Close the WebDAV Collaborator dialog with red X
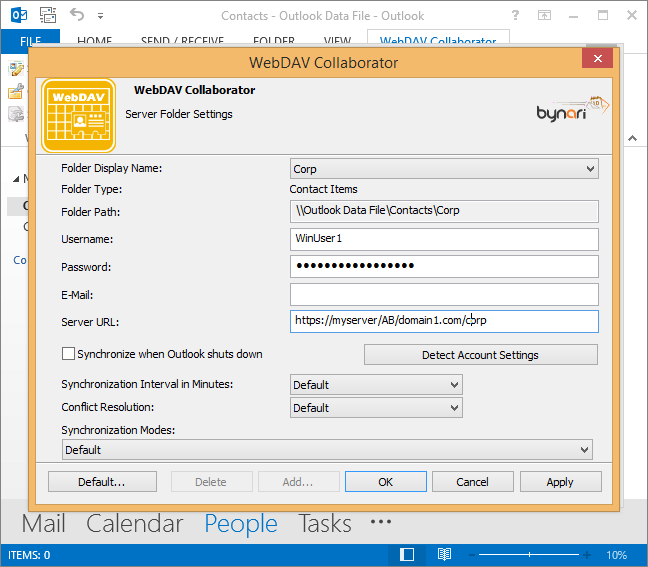 pyautogui.click(x=597, y=58)
